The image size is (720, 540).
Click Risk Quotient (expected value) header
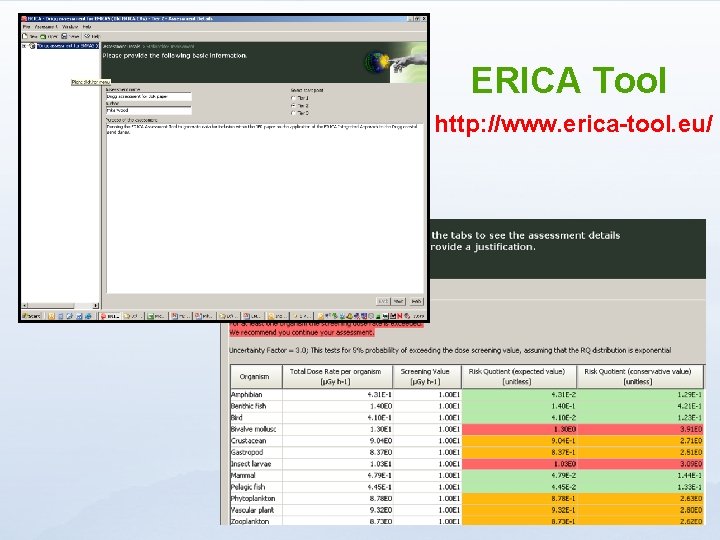[519, 377]
